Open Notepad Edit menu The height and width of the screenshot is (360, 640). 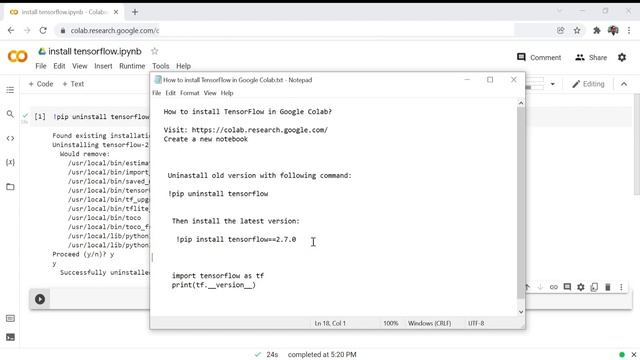170,93
